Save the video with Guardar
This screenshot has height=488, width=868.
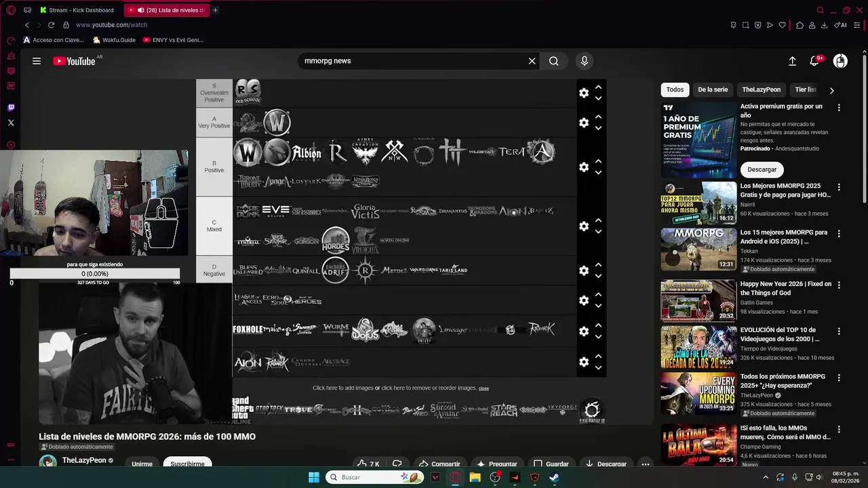551,464
